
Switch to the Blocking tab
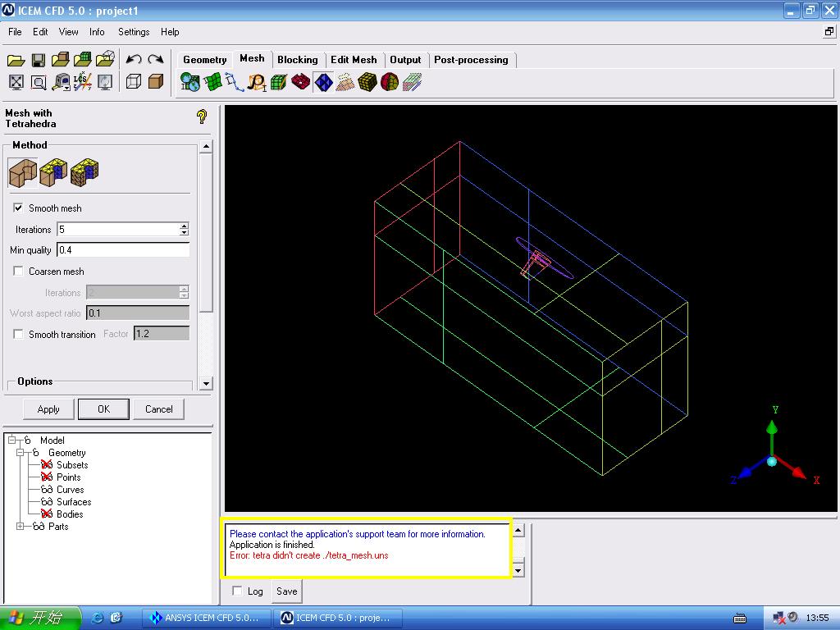297,60
